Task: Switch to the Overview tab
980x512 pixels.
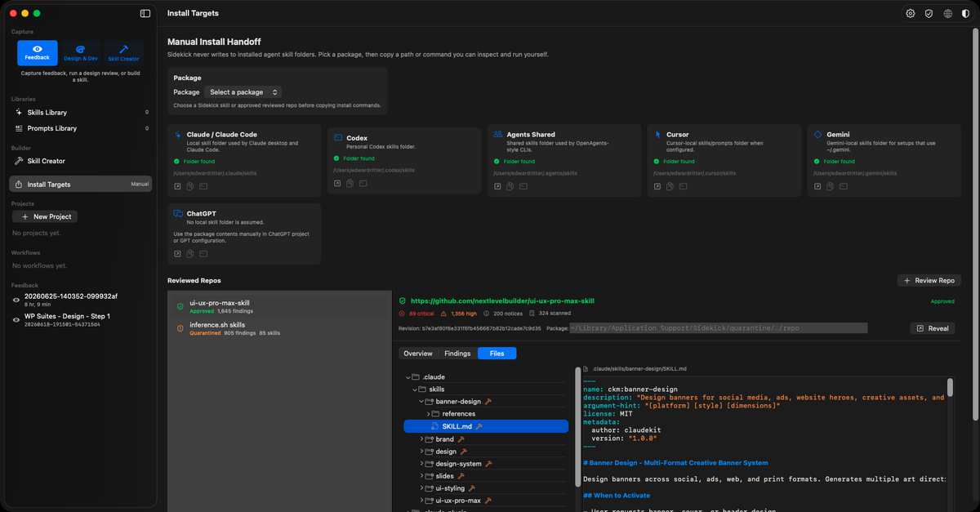Action: click(418, 354)
